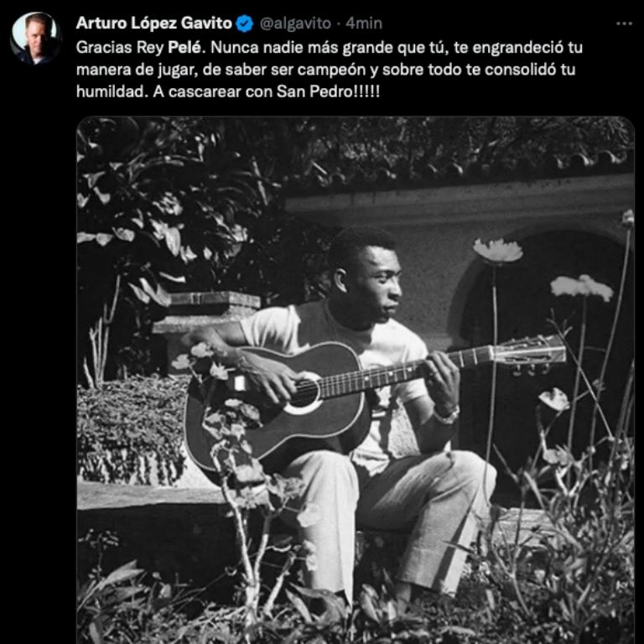Open Arturo López Gavito's profile avatar

pyautogui.click(x=35, y=38)
